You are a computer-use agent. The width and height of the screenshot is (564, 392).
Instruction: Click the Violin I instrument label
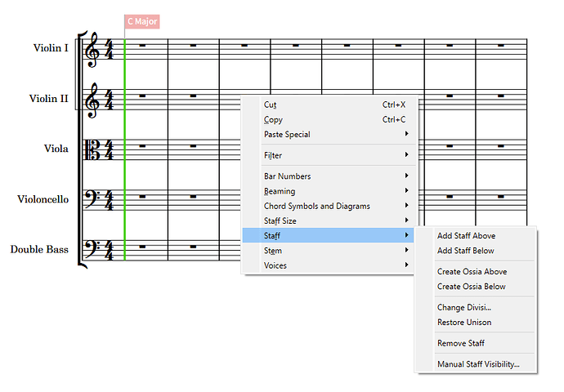pos(51,48)
